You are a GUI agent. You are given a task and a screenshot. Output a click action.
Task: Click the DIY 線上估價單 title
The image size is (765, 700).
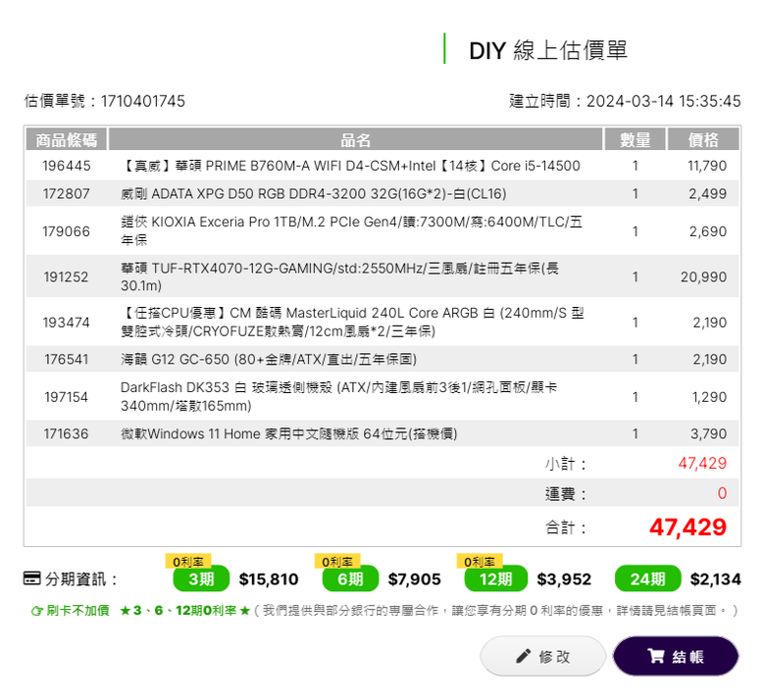(548, 50)
